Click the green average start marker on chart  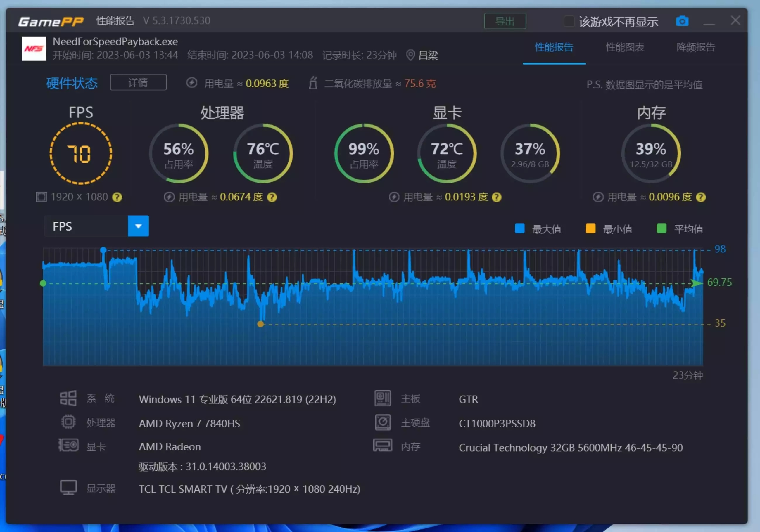(43, 283)
